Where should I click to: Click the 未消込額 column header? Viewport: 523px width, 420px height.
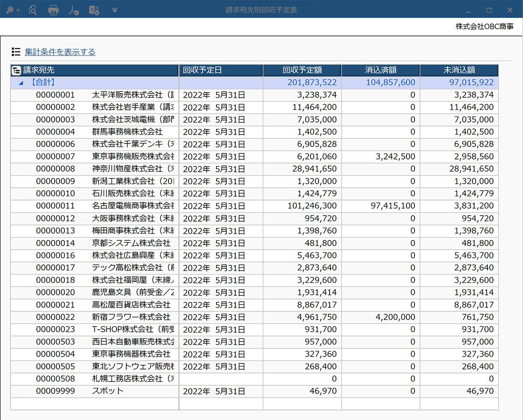459,70
